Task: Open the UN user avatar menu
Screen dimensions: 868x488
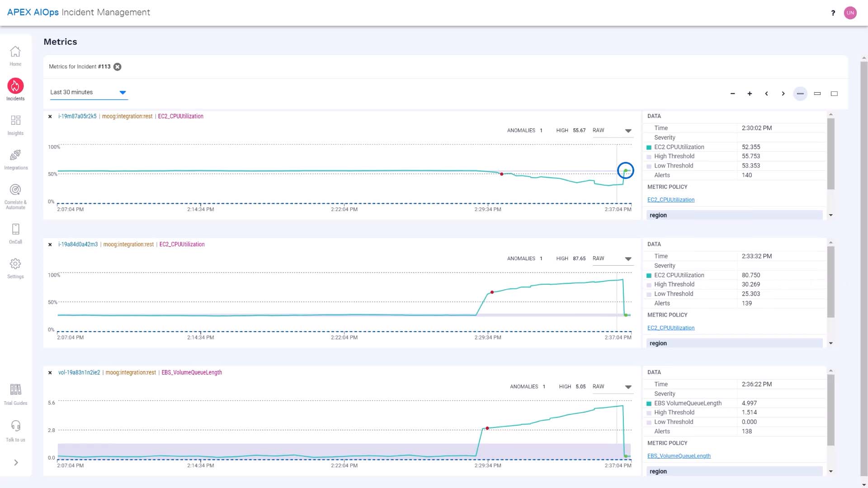Action: coord(850,13)
